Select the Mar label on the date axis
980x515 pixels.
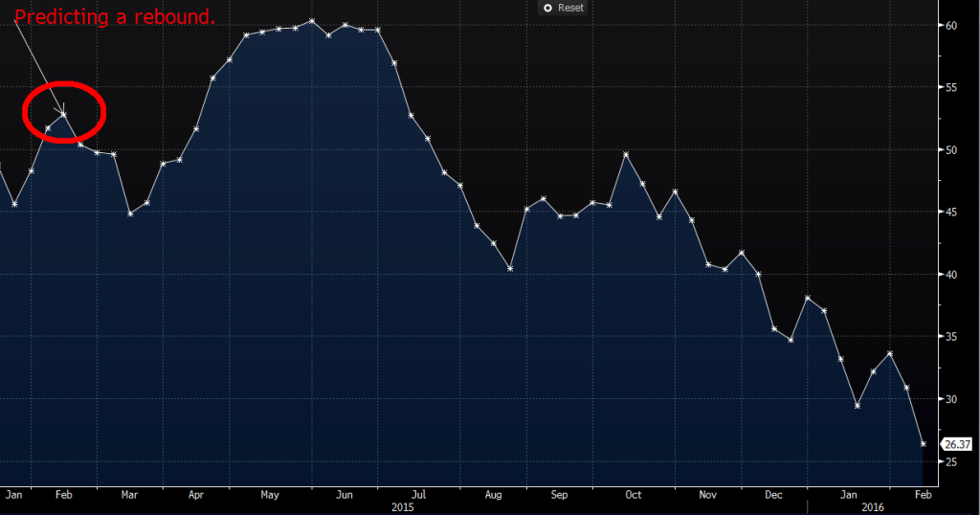129,494
